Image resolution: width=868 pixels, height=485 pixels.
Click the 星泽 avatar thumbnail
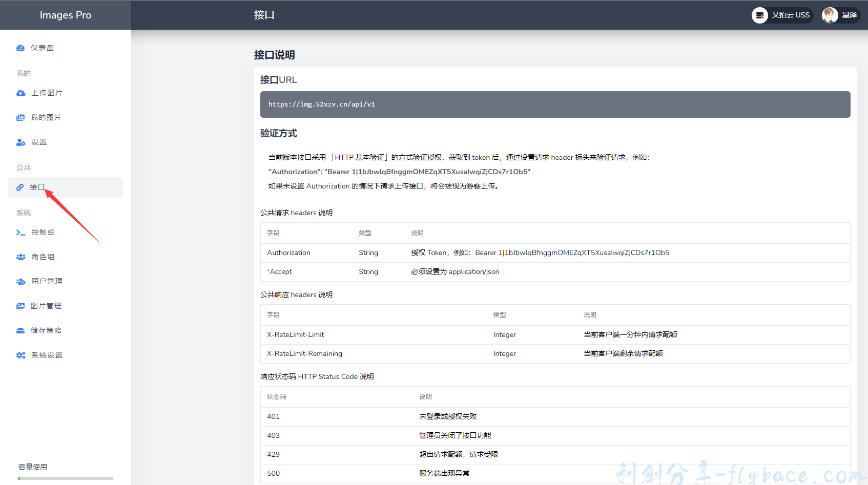829,15
